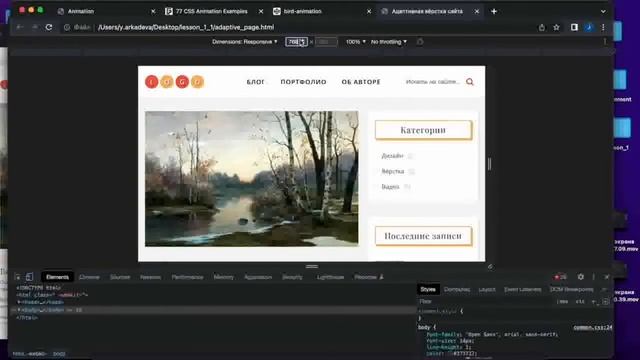The height and width of the screenshot is (360, 640).
Task: Click the Видео category link
Action: (390, 187)
